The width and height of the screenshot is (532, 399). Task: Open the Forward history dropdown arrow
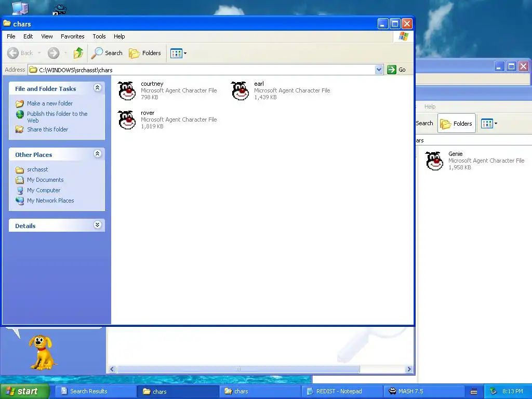pos(65,53)
